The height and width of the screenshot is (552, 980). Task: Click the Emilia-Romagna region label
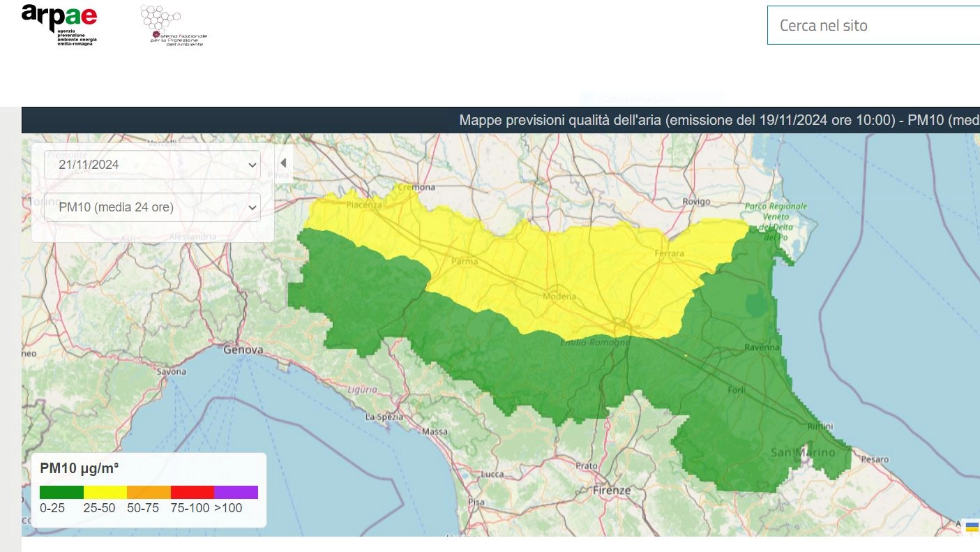pos(595,343)
